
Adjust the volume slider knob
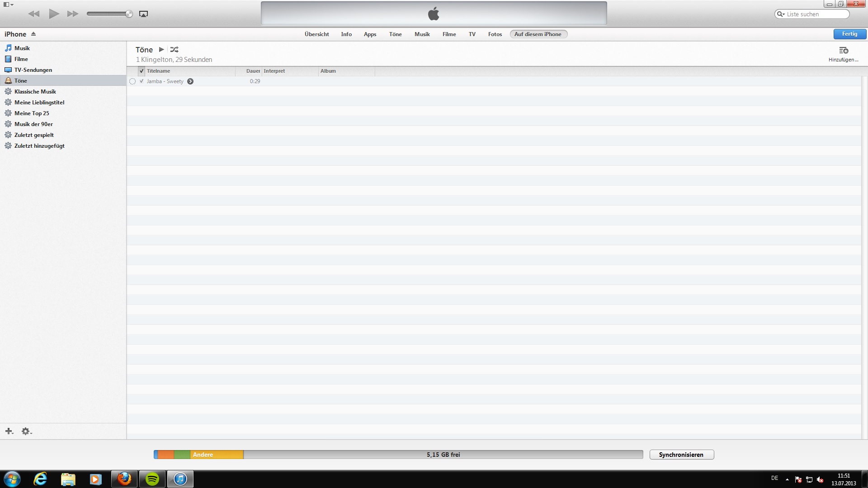(x=129, y=14)
